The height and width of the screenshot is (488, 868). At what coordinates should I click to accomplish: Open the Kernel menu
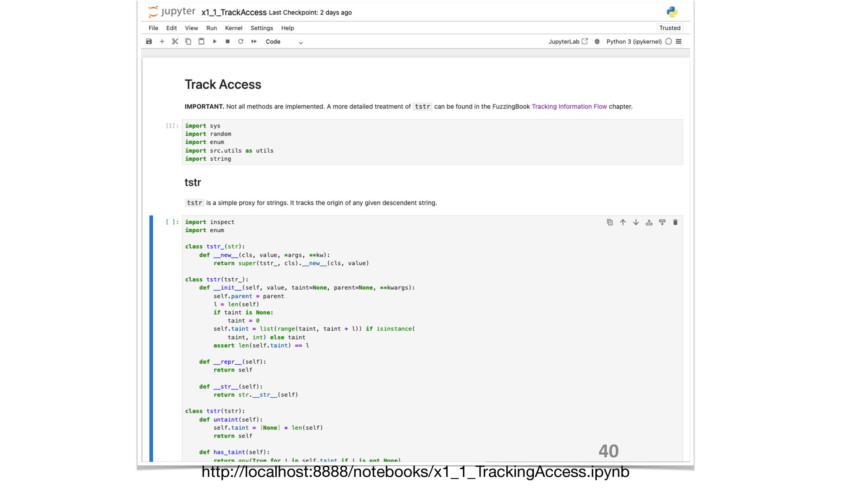pyautogui.click(x=234, y=28)
